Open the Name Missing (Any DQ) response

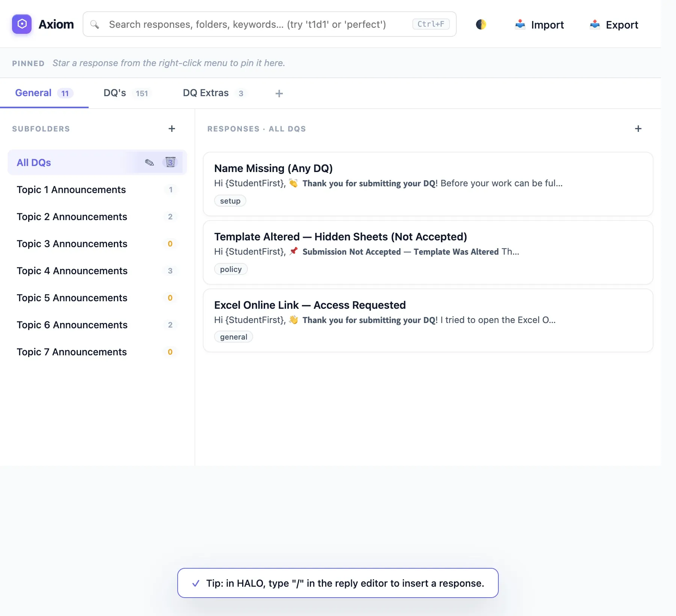tap(428, 184)
